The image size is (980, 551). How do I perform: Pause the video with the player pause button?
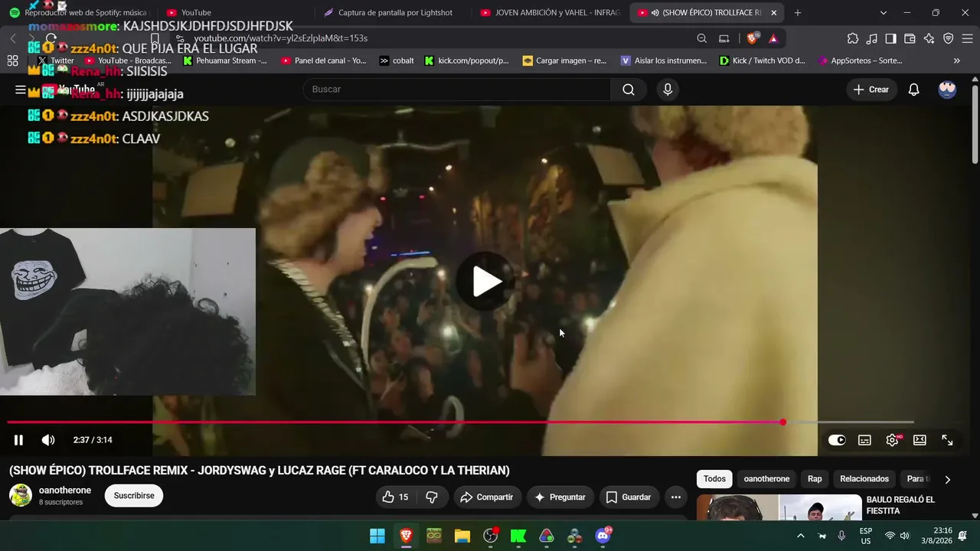[18, 440]
